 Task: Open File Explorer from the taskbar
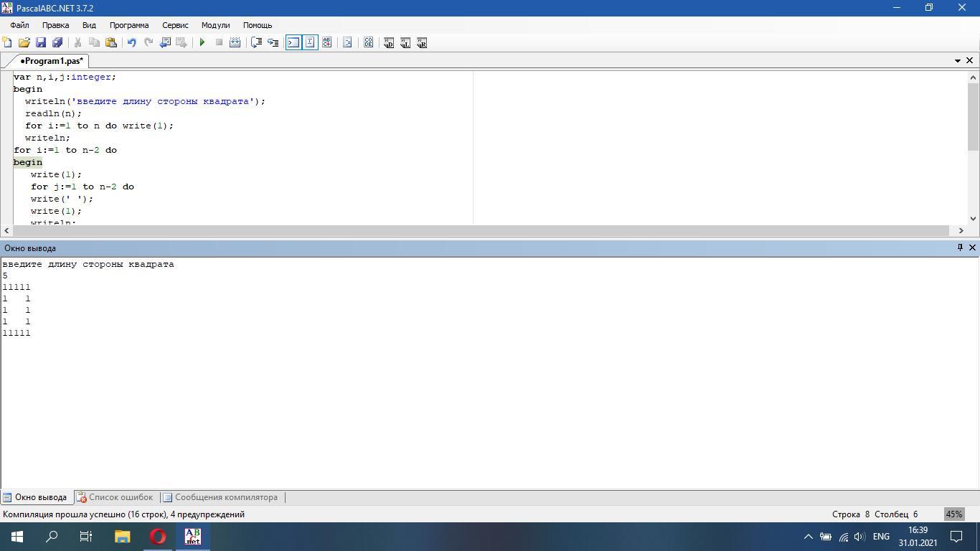pyautogui.click(x=122, y=537)
